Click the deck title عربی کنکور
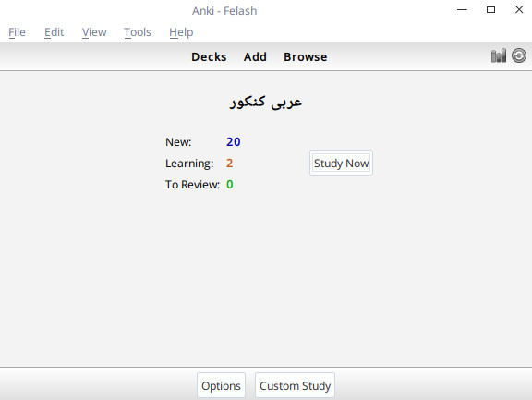The height and width of the screenshot is (400, 532). [x=266, y=102]
